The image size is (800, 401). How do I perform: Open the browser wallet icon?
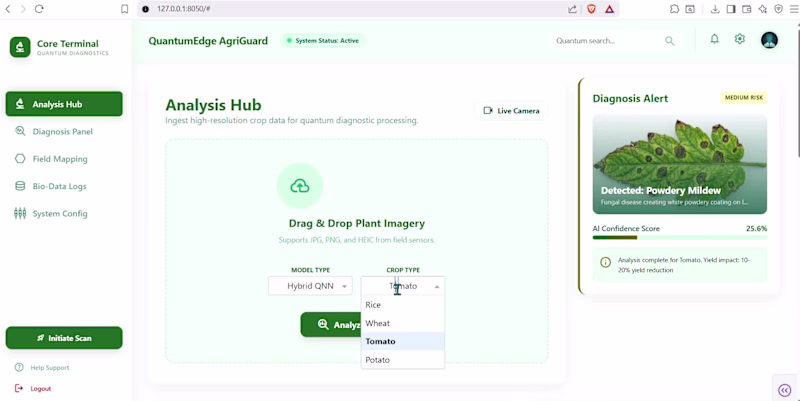747,9
